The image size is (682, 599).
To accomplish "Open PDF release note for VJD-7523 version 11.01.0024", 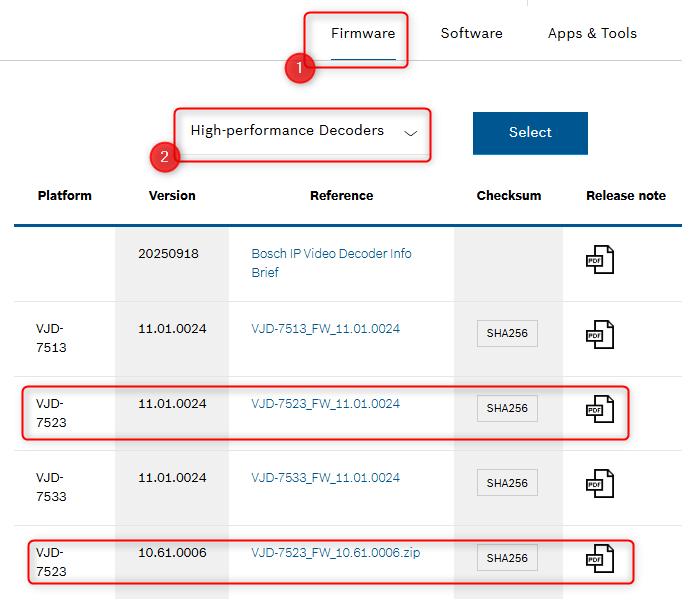I will [599, 408].
